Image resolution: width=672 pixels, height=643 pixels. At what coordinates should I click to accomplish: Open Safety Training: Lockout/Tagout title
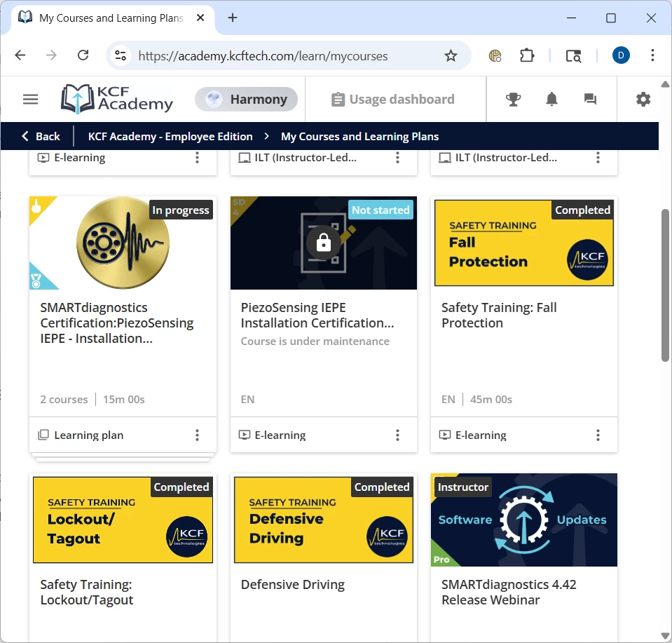(x=87, y=592)
